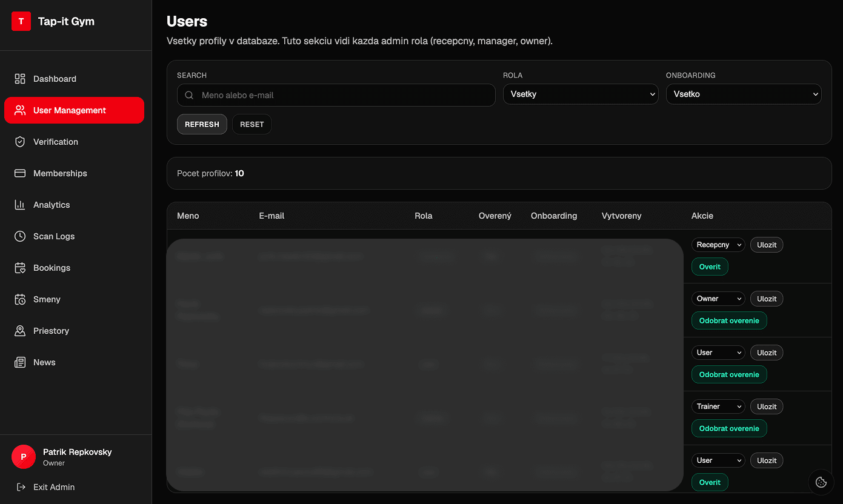843x504 pixels.
Task: Open the Bookings menu item
Action: [x=74, y=268]
